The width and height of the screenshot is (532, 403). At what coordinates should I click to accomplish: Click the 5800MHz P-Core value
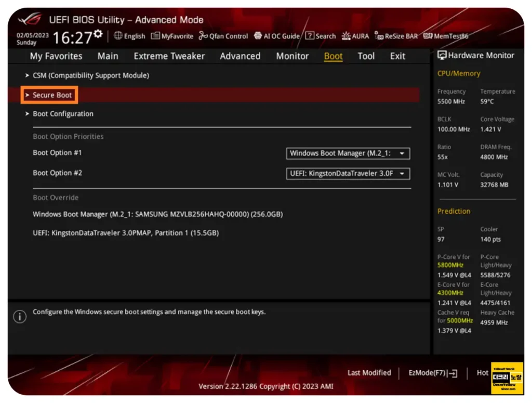pos(450,265)
